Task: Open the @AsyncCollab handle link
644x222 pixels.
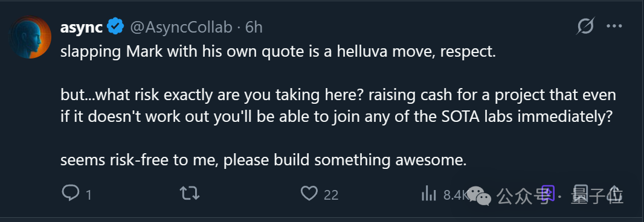Action: [181, 28]
